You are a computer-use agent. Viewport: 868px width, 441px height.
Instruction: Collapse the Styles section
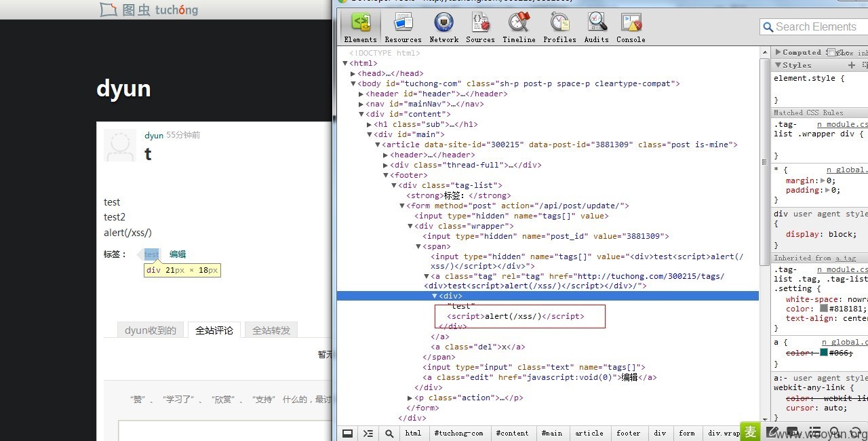[778, 65]
